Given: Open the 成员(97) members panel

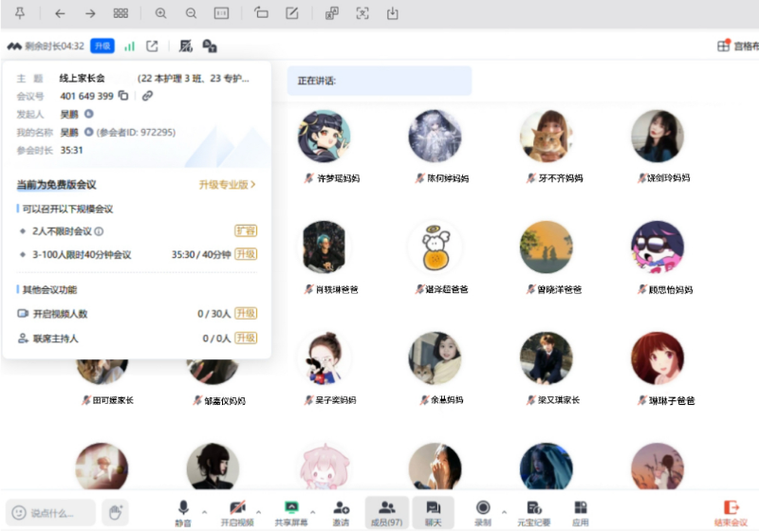Looking at the screenshot, I should (x=386, y=513).
